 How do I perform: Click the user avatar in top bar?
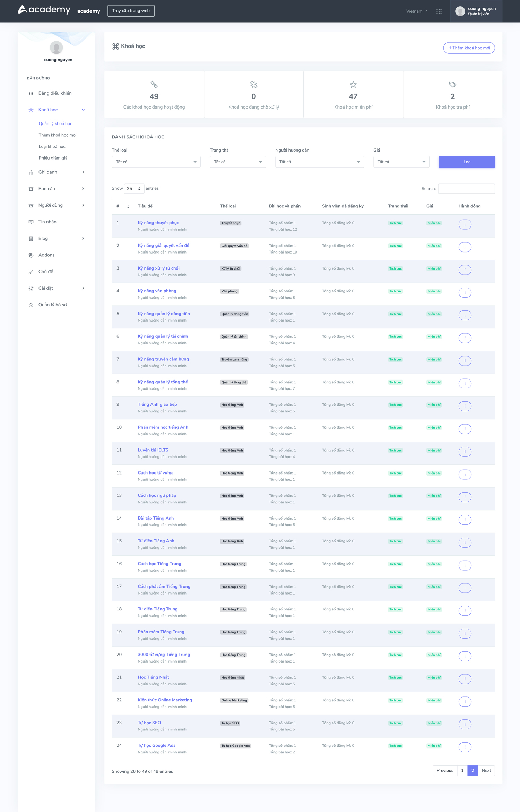[460, 11]
